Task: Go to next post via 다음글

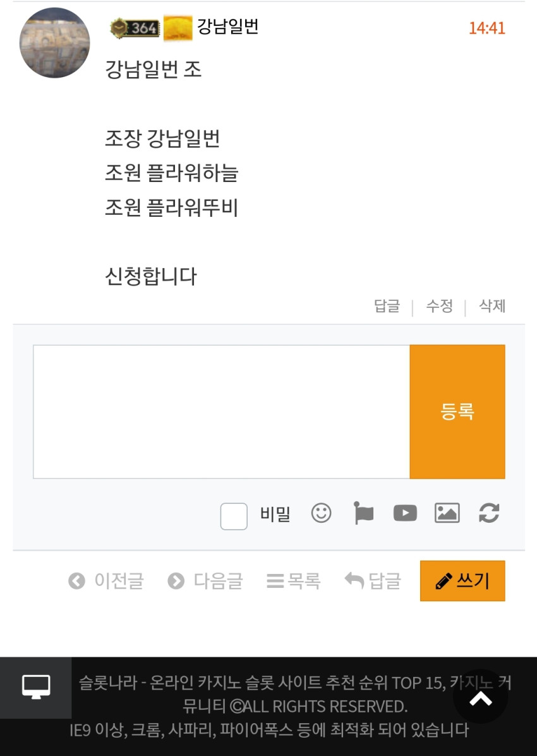Action: 205,580
